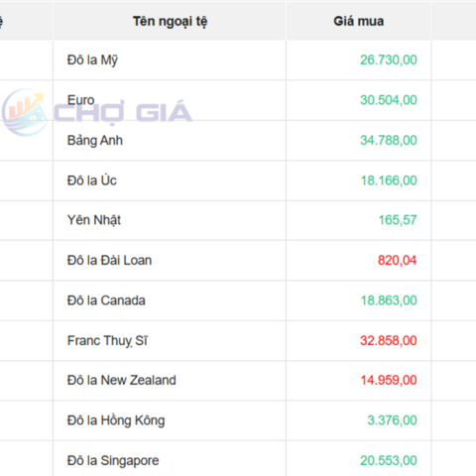Select the 'Đô la Đài Loan' currency name

point(109,261)
